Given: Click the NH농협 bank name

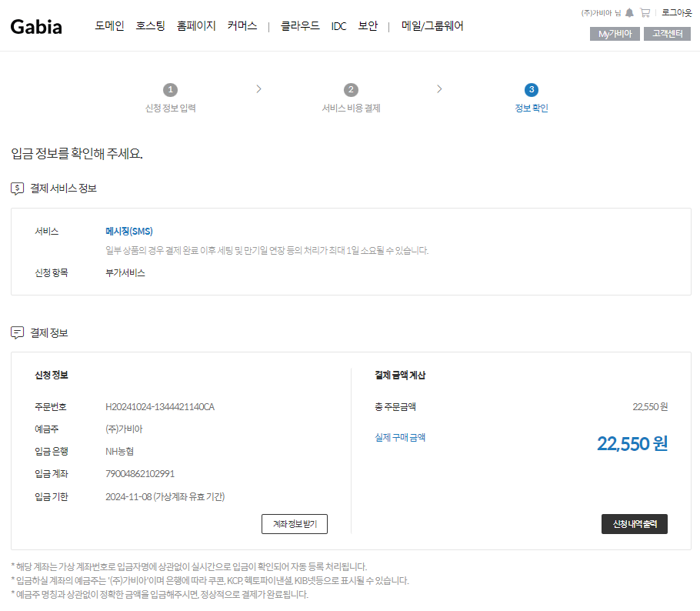Looking at the screenshot, I should 120,452.
